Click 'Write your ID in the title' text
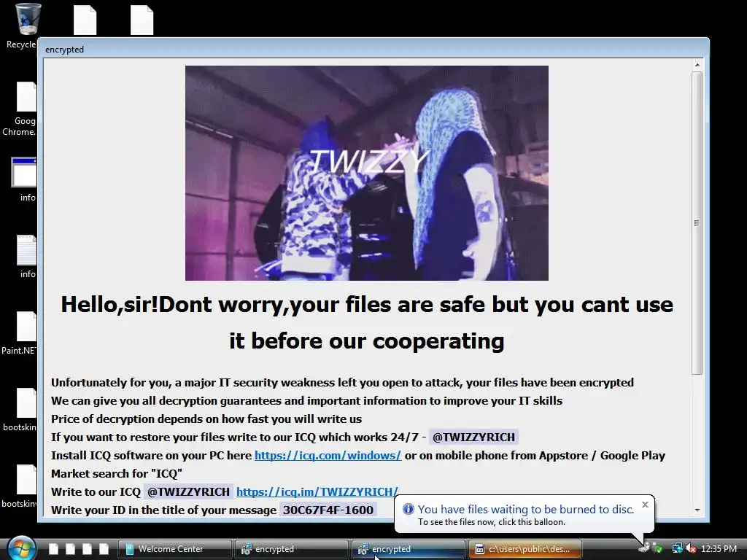The image size is (747, 560). pos(163,510)
